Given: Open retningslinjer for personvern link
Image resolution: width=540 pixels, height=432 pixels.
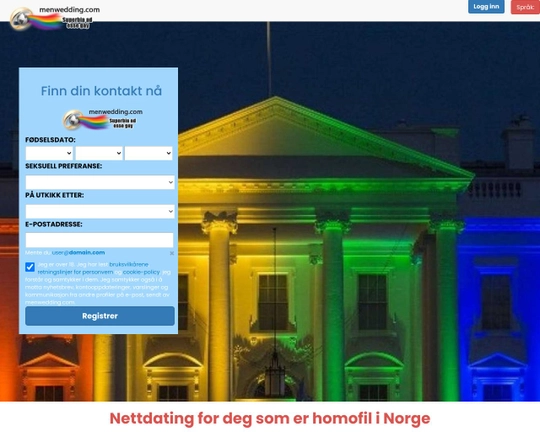Looking at the screenshot, I should [x=75, y=272].
